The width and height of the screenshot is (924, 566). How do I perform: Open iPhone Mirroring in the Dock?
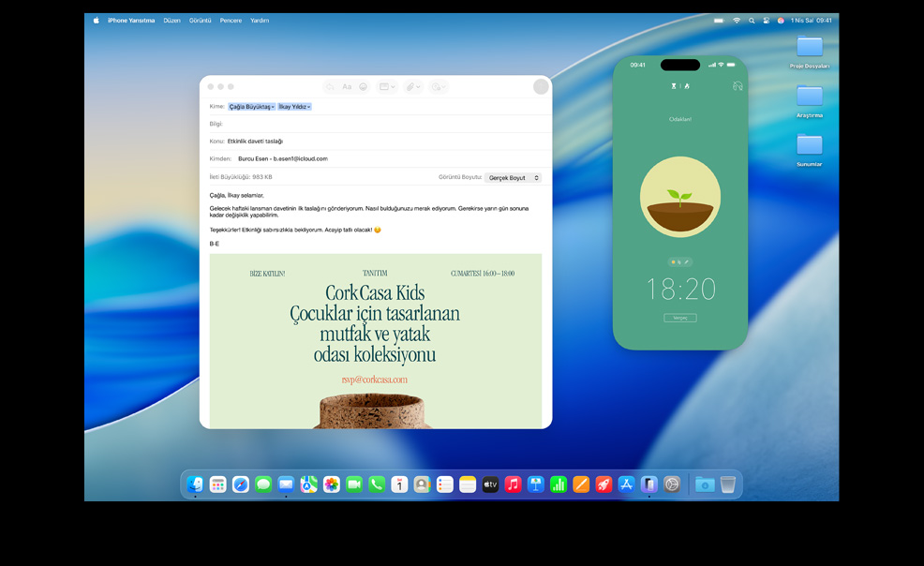tap(648, 484)
